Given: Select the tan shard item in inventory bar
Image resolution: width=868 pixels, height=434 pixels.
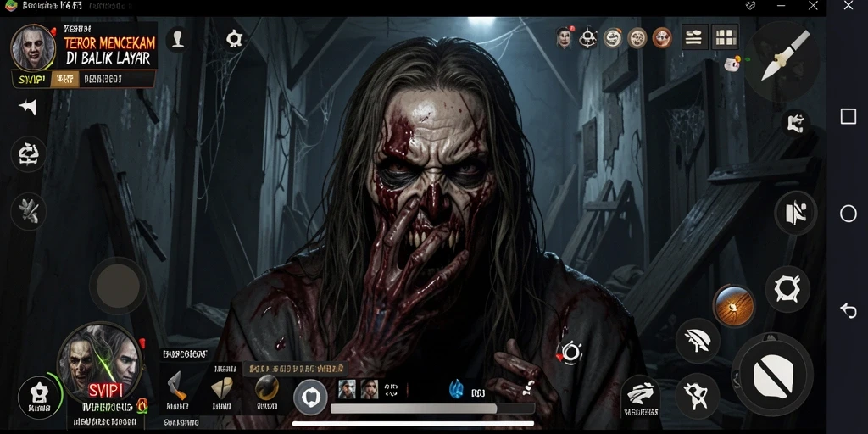Looking at the screenshot, I should [x=221, y=387].
